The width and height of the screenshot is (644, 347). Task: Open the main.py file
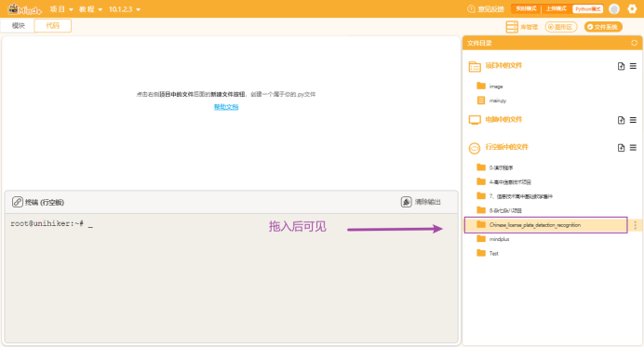pos(491,100)
